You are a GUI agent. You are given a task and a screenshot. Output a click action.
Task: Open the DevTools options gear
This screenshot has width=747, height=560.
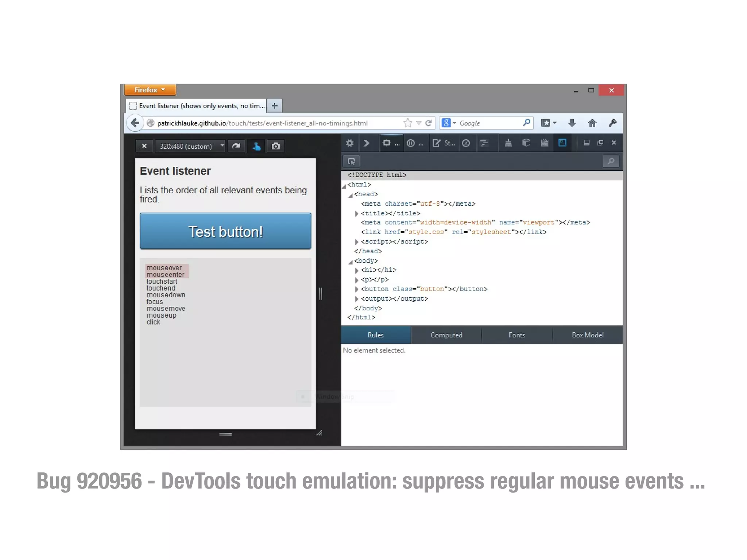point(349,143)
